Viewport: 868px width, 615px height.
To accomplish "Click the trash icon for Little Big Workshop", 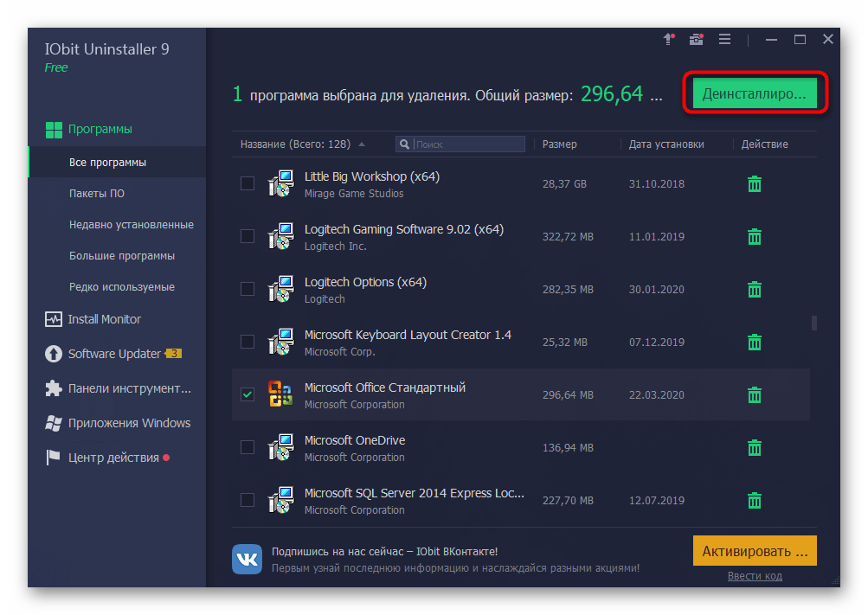I will 755,183.
